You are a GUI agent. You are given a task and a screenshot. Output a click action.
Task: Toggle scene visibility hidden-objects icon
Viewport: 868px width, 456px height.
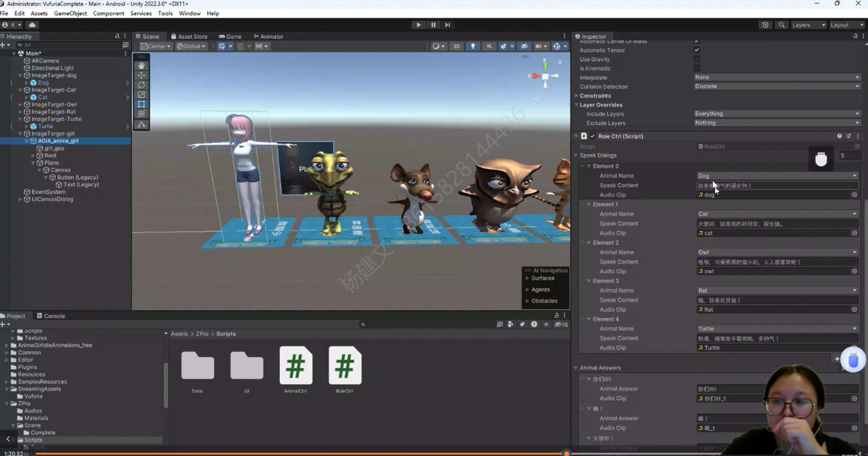tap(524, 46)
